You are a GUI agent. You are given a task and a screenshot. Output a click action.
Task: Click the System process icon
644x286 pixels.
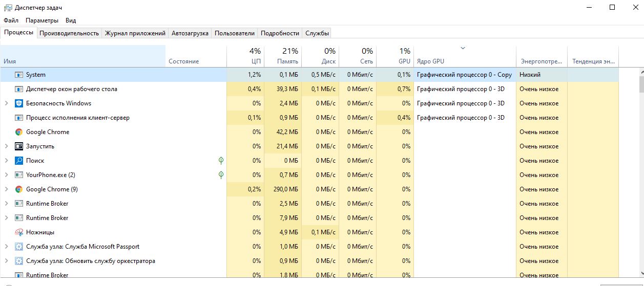click(x=19, y=75)
